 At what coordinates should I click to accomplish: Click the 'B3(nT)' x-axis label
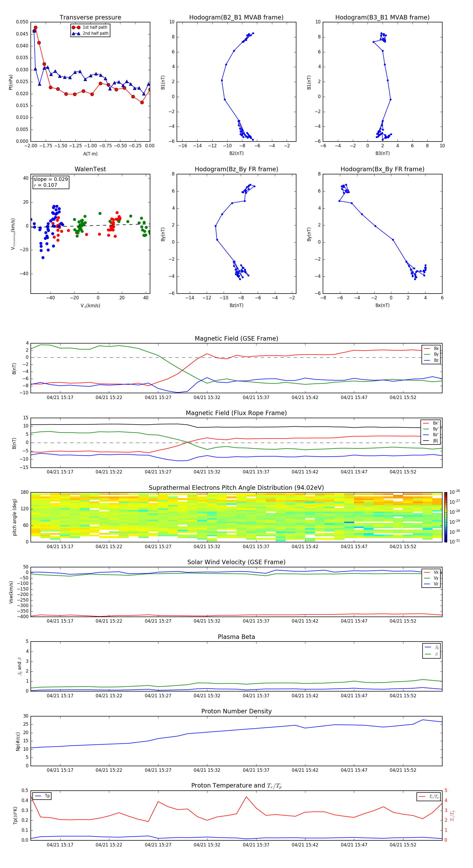pos(382,153)
